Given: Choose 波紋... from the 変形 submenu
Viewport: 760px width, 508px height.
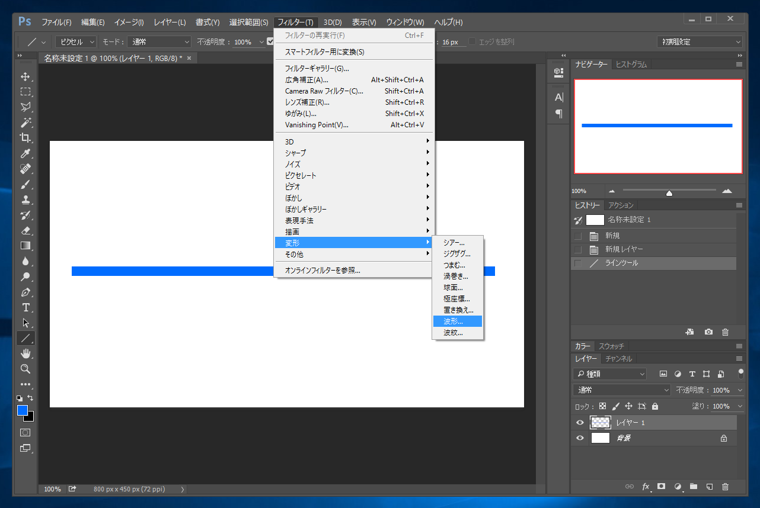Looking at the screenshot, I should pyautogui.click(x=457, y=333).
